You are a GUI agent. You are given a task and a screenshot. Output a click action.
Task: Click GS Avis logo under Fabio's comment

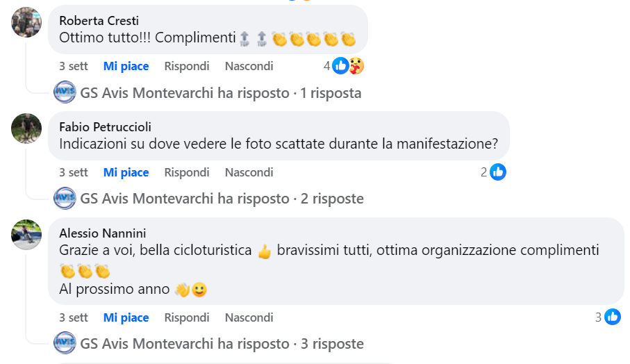click(x=65, y=199)
